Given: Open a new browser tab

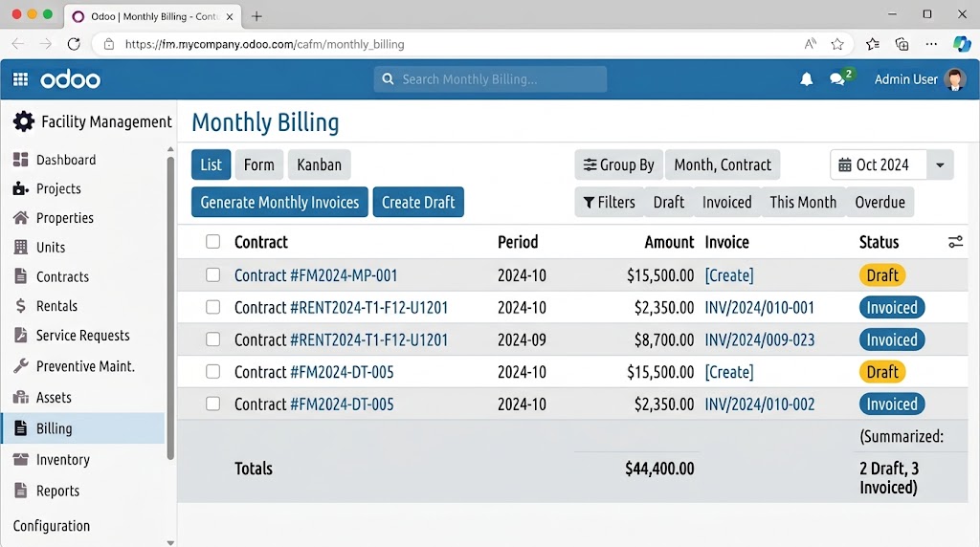Looking at the screenshot, I should tap(256, 16).
